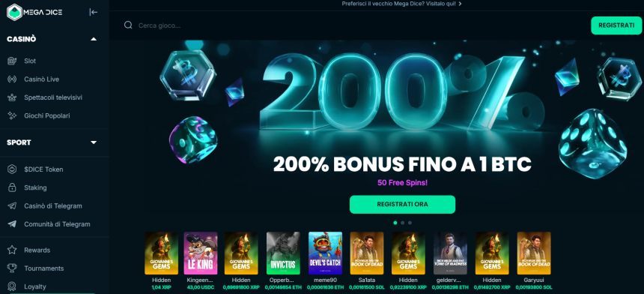
Task: Open Spettacoli televisivi icon
Action: (x=12, y=97)
